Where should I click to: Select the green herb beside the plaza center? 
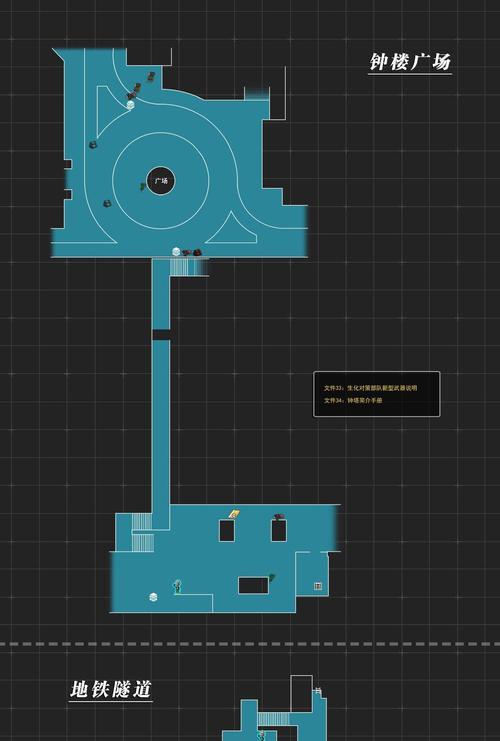point(143,186)
